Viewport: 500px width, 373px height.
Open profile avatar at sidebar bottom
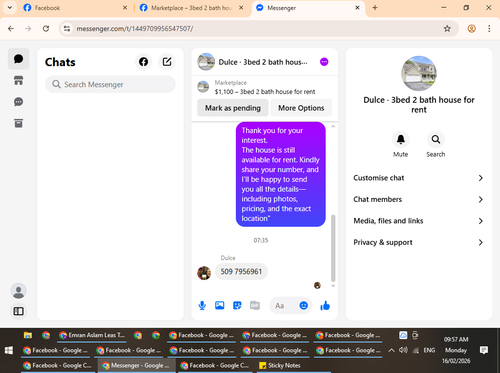[x=19, y=291]
